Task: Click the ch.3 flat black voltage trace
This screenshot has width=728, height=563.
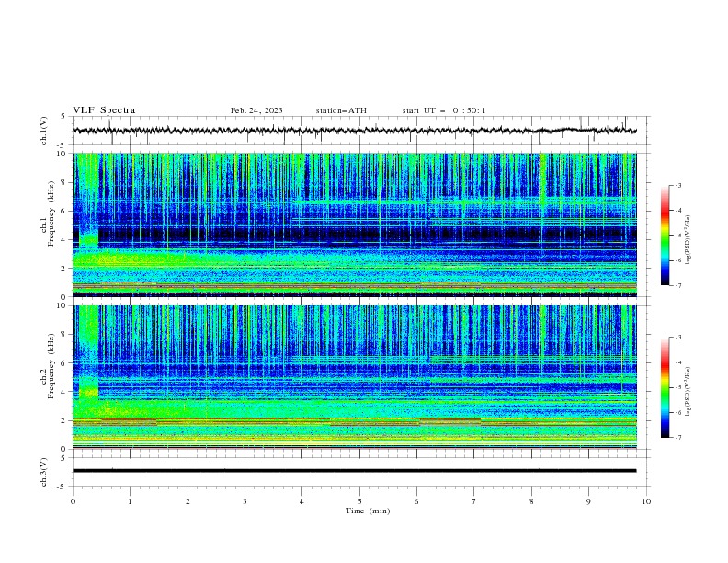Action: (x=354, y=471)
